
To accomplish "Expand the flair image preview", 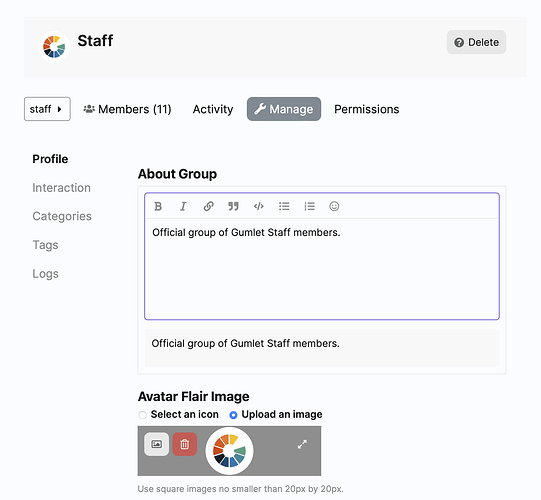I will coord(302,444).
